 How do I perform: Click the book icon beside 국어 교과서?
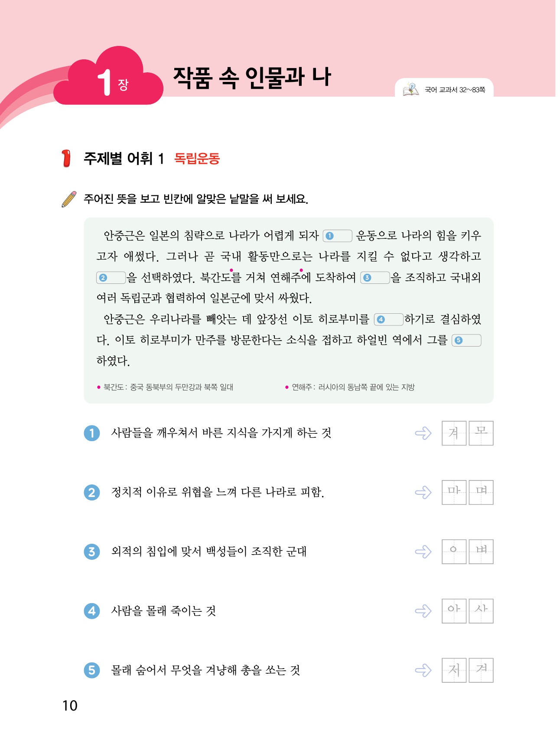point(410,89)
